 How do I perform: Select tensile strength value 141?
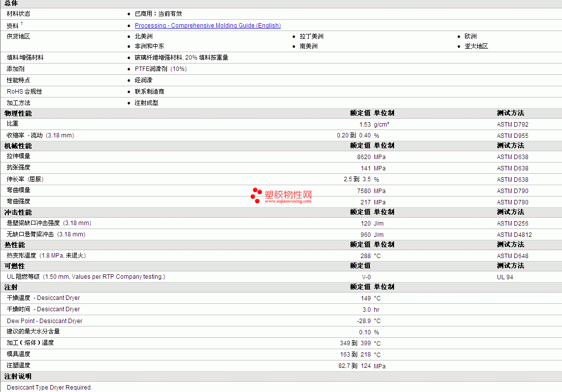point(365,168)
